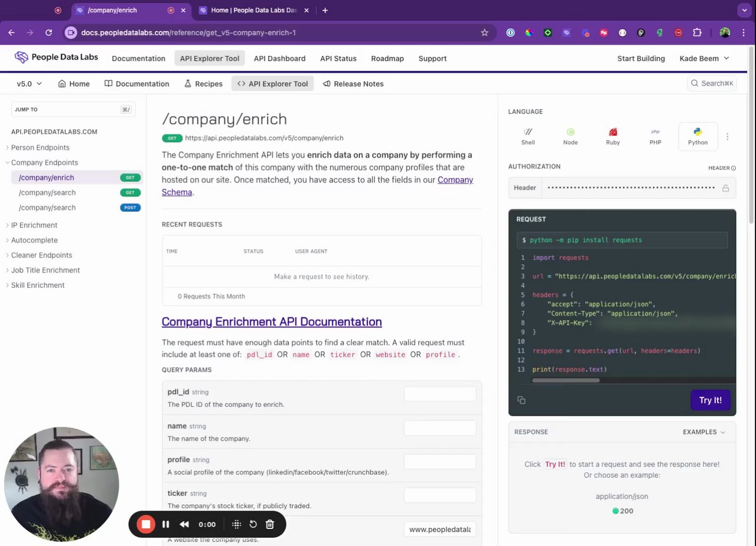Open more languages three-dot menu

click(x=727, y=136)
